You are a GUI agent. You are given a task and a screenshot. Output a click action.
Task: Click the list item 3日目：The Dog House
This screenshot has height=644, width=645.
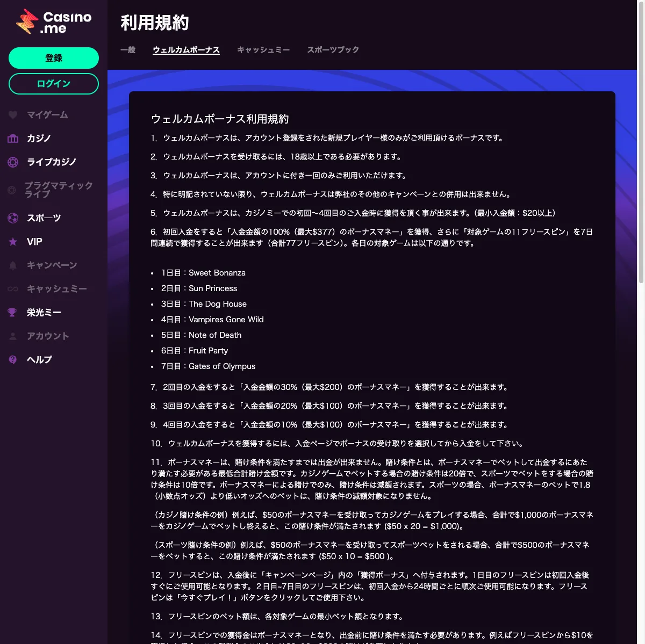click(x=204, y=304)
